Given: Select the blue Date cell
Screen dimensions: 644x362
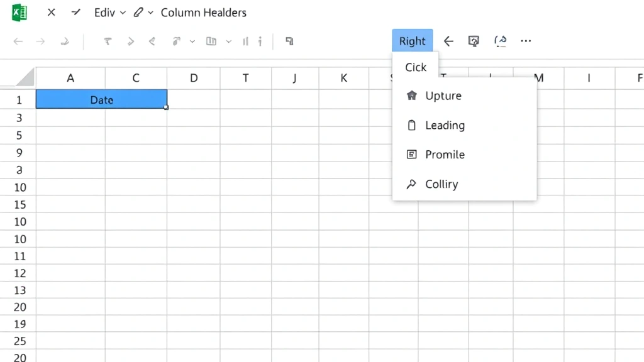Looking at the screenshot, I should point(101,100).
